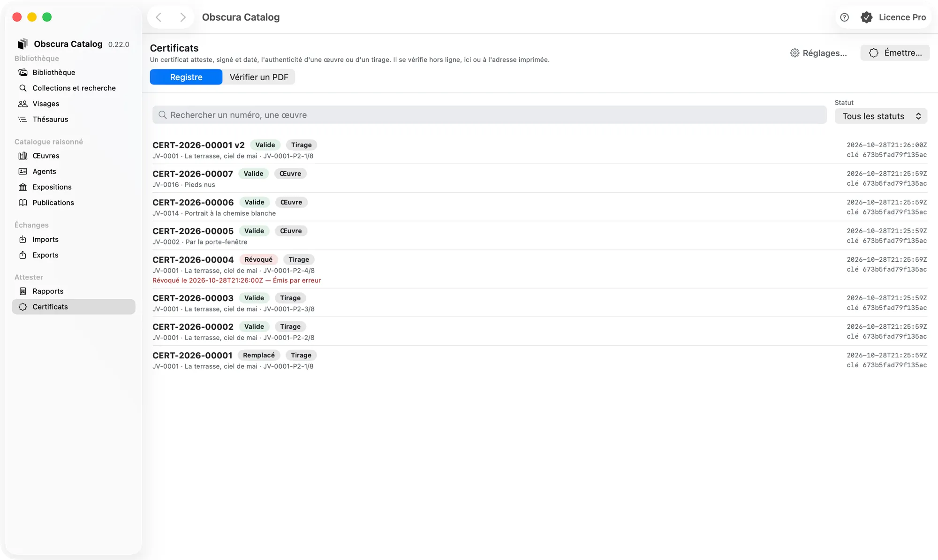Click the Licence Pro badge
The height and width of the screenshot is (560, 938).
click(x=893, y=17)
